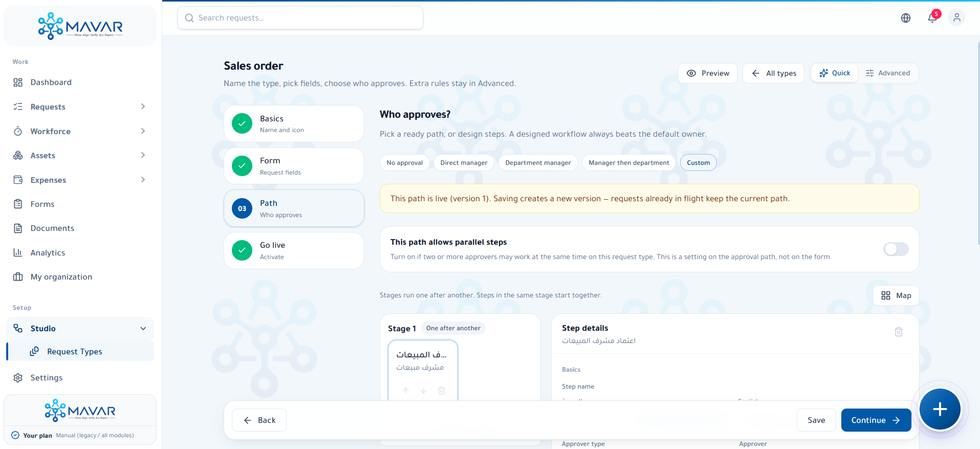Viewport: 980px width, 449px height.
Task: Click the Preview button
Action: 708,73
